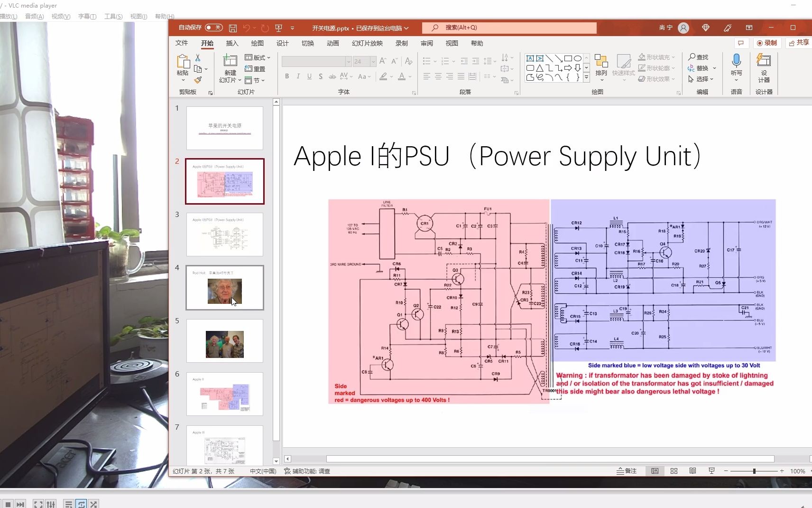This screenshot has width=812, height=508.
Task: Open the 文件 File tab
Action: tap(182, 43)
